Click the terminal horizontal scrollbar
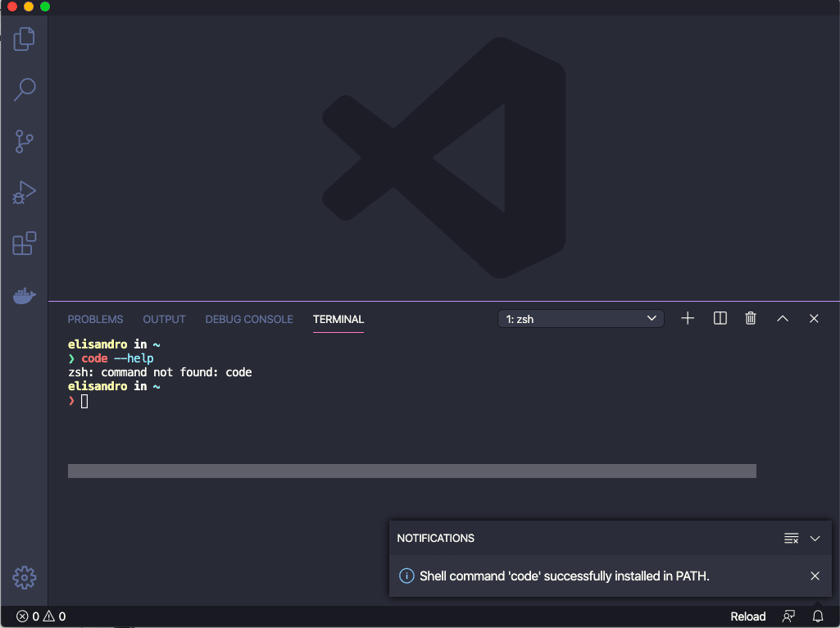This screenshot has width=840, height=628. point(412,471)
